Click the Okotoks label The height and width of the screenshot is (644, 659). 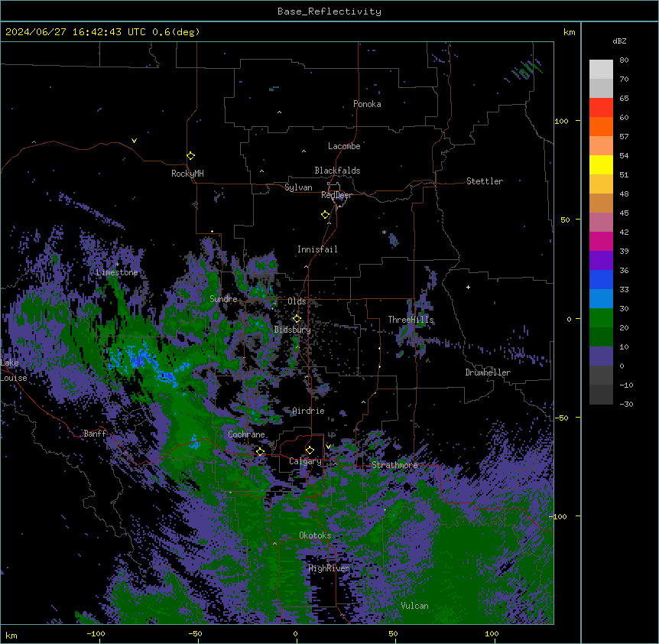315,535
